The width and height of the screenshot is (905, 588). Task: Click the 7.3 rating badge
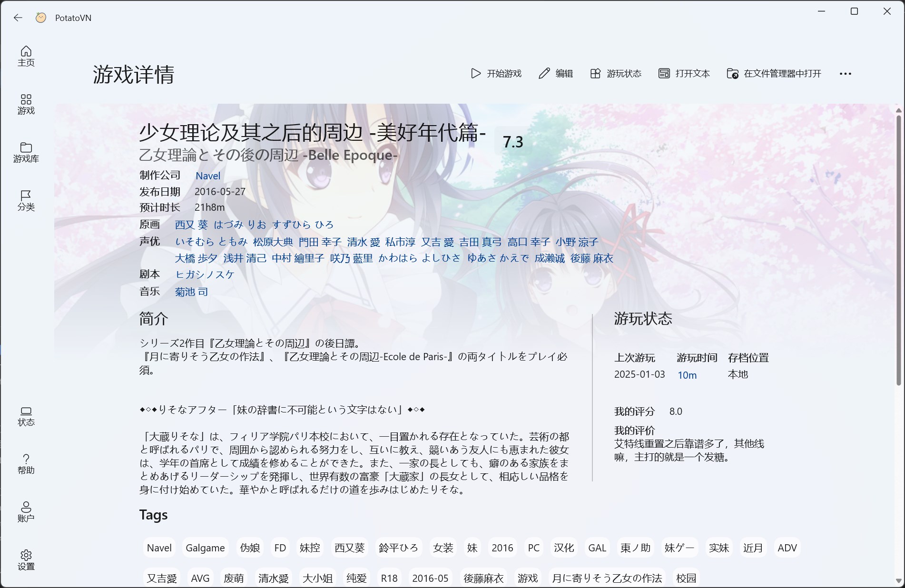coord(513,142)
